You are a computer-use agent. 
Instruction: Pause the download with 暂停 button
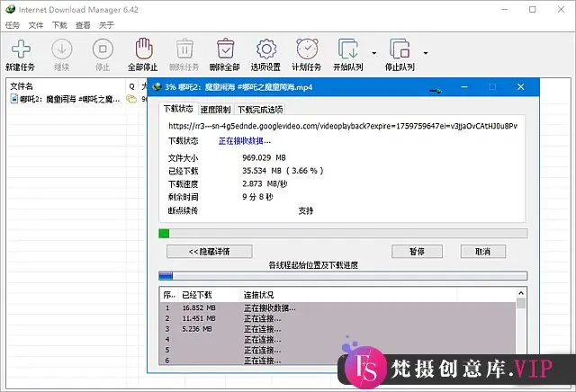click(417, 252)
